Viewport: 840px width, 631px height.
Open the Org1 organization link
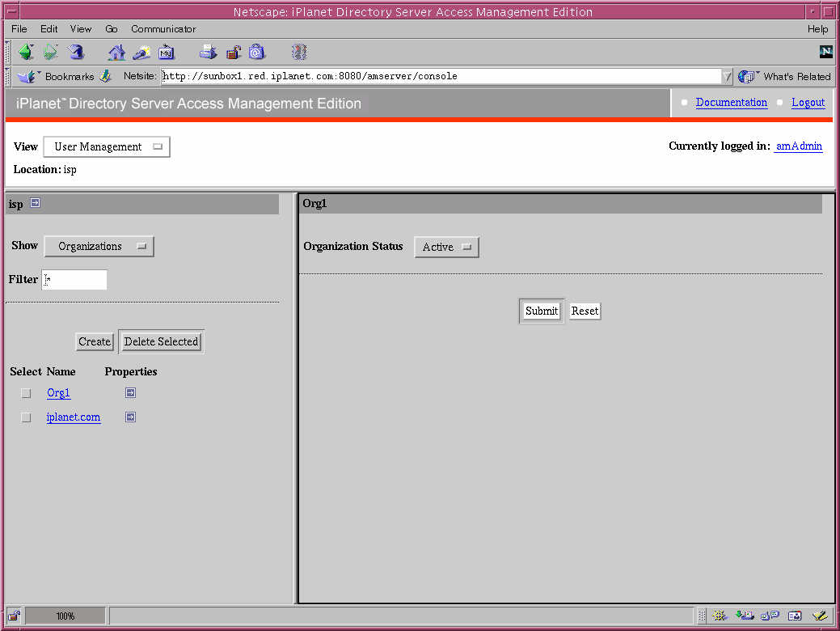(x=58, y=393)
